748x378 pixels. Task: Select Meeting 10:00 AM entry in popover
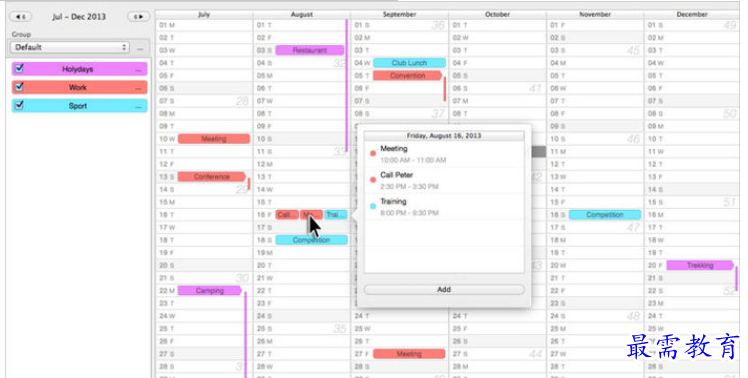tap(444, 154)
